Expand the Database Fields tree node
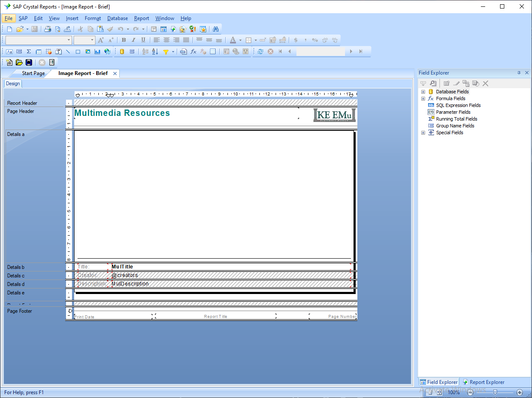 [x=423, y=92]
